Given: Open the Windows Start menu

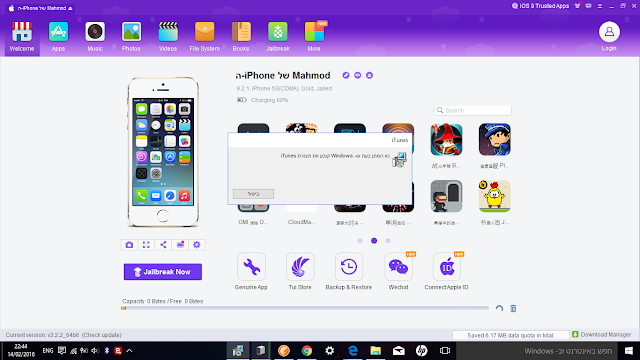Looking at the screenshot, I should (629, 351).
